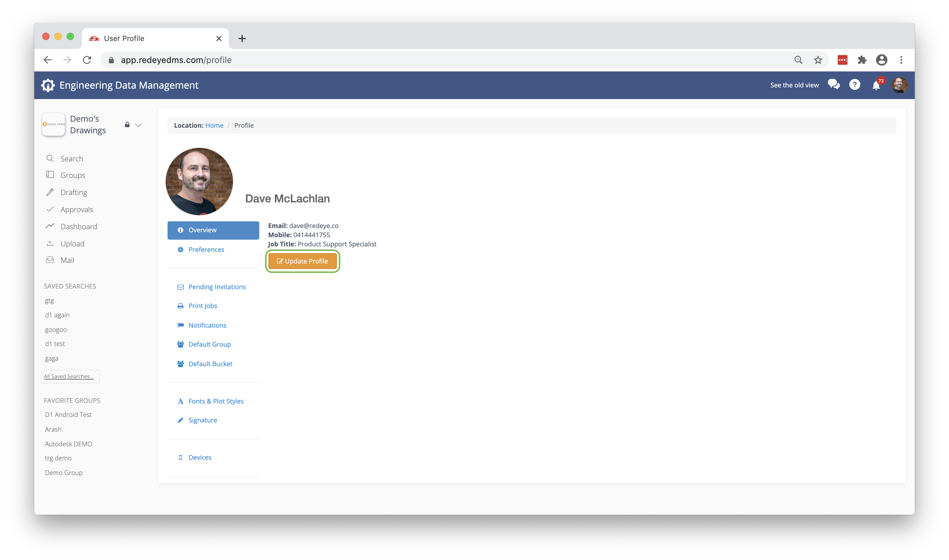Open Notifications profile section

click(207, 325)
